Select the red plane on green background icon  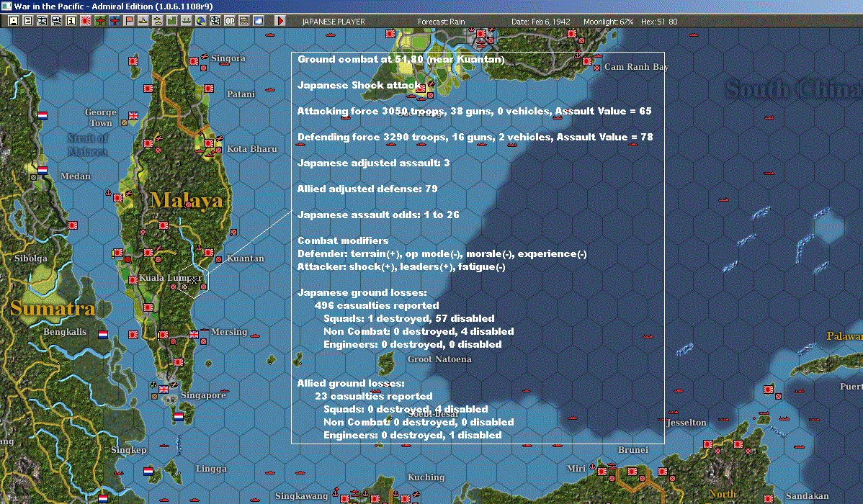tap(99, 21)
